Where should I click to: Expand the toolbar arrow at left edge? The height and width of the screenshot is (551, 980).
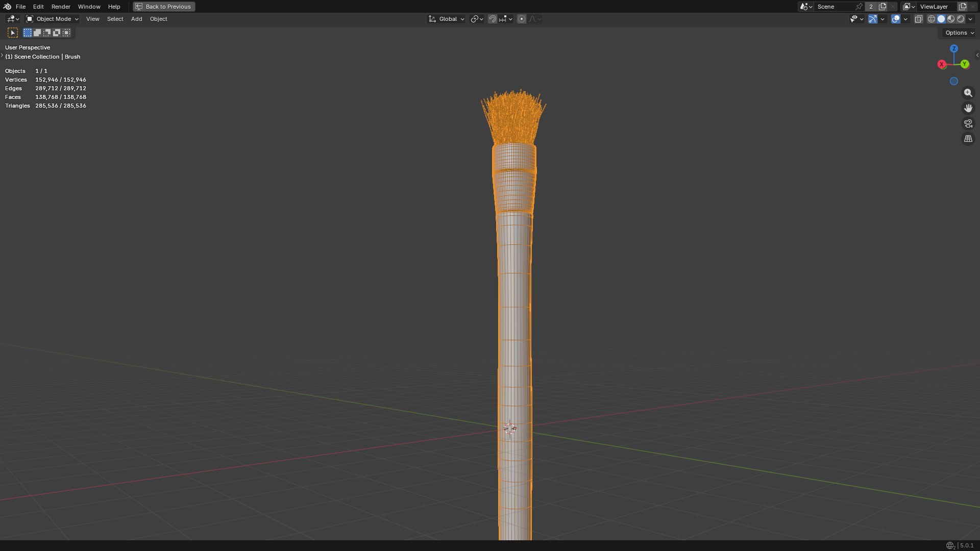(x=2, y=55)
